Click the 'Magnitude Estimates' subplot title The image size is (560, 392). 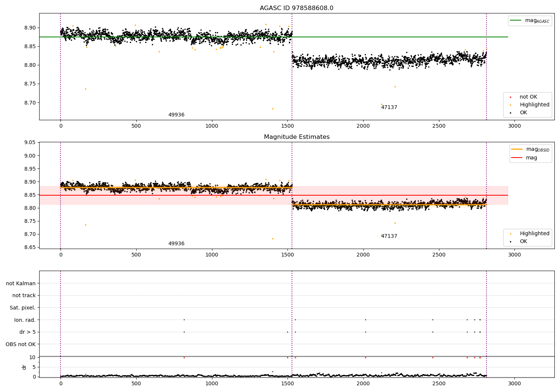pyautogui.click(x=296, y=137)
